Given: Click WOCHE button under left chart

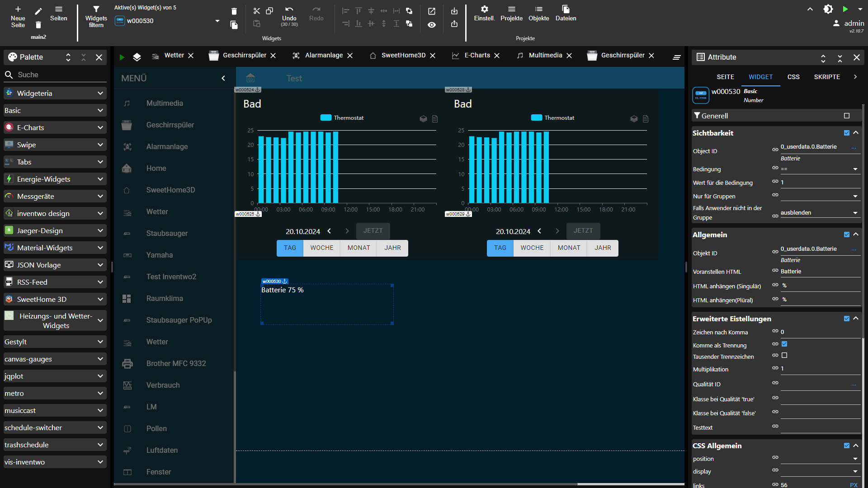Looking at the screenshot, I should click(321, 248).
